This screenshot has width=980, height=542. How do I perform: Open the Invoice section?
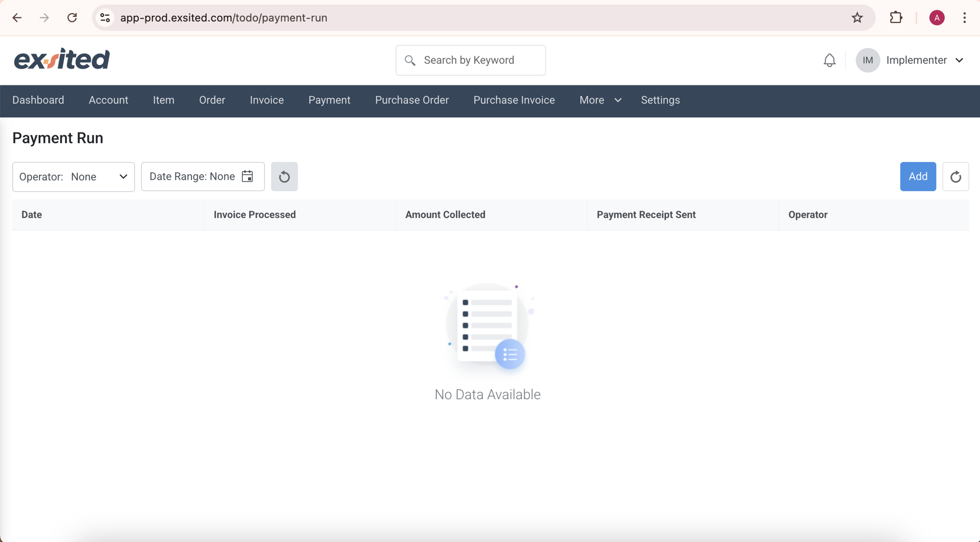266,100
